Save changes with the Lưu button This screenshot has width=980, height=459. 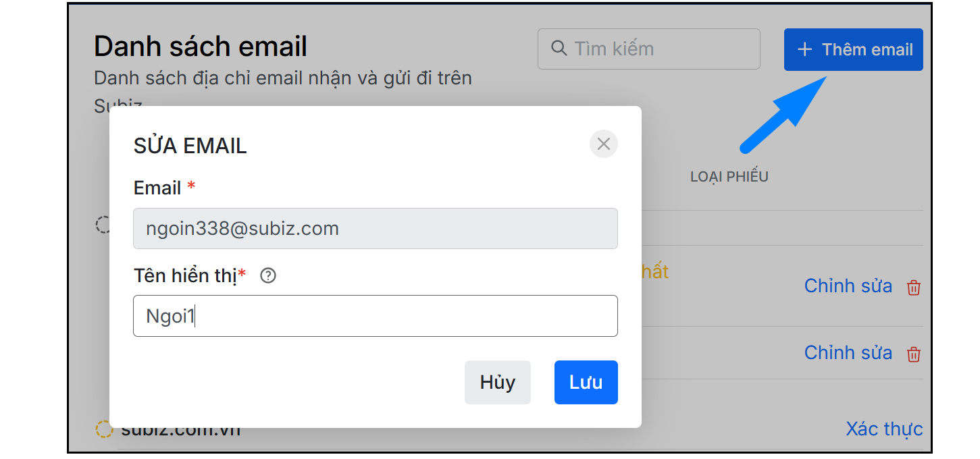click(586, 382)
